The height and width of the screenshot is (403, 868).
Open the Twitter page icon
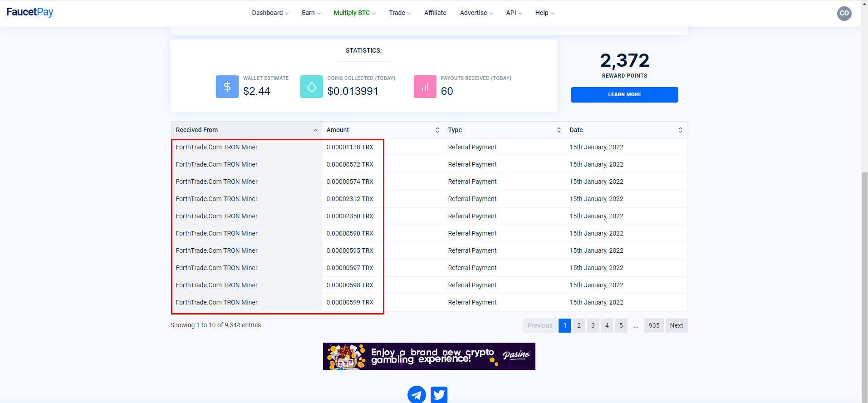(x=439, y=395)
